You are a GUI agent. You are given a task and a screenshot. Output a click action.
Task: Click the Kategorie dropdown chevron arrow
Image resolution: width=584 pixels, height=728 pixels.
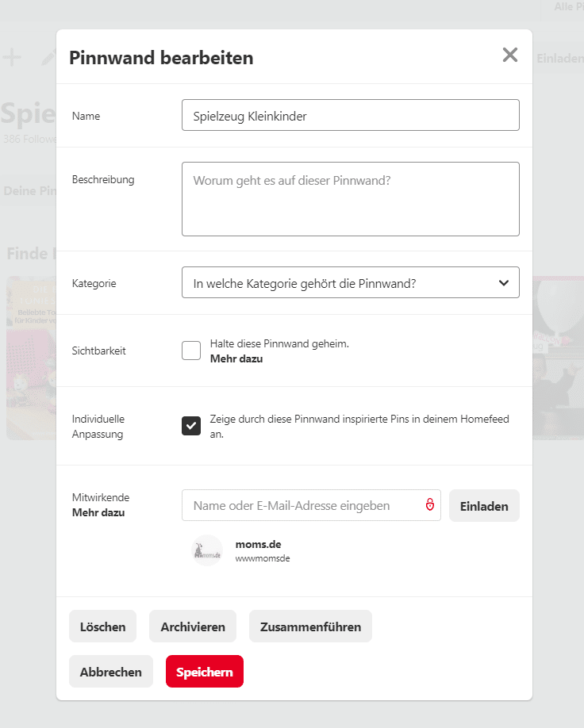coord(504,283)
